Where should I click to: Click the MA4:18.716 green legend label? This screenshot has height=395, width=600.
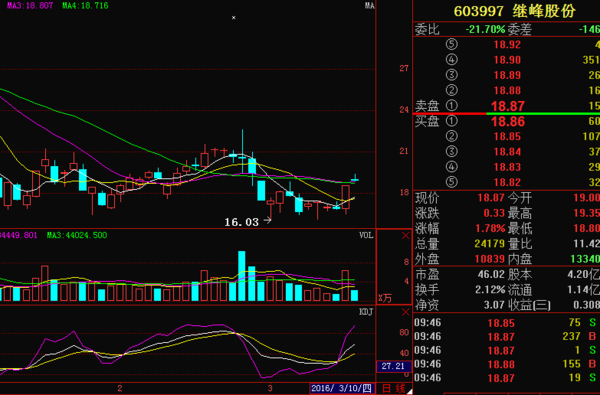86,6
